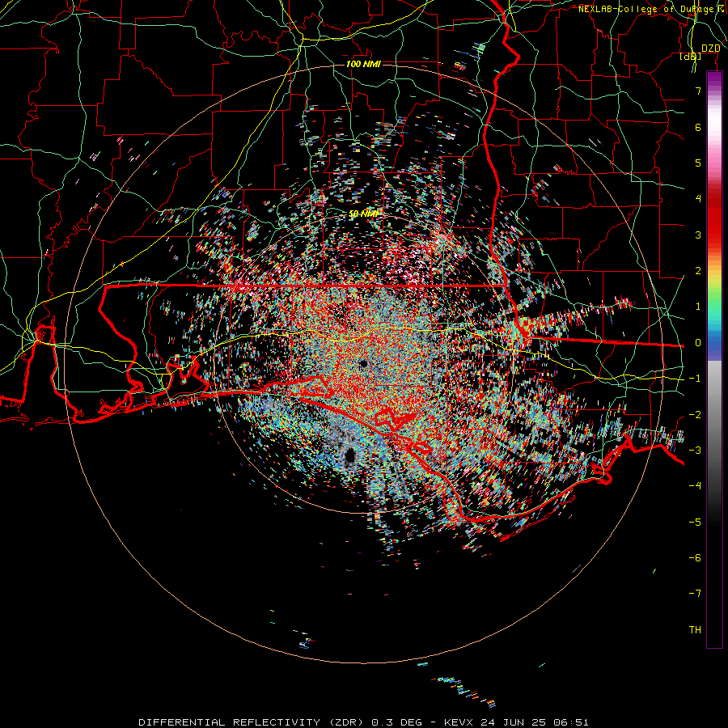Click the -7 dB scale value
Viewport: 728px width, 728px height.
pos(695,594)
